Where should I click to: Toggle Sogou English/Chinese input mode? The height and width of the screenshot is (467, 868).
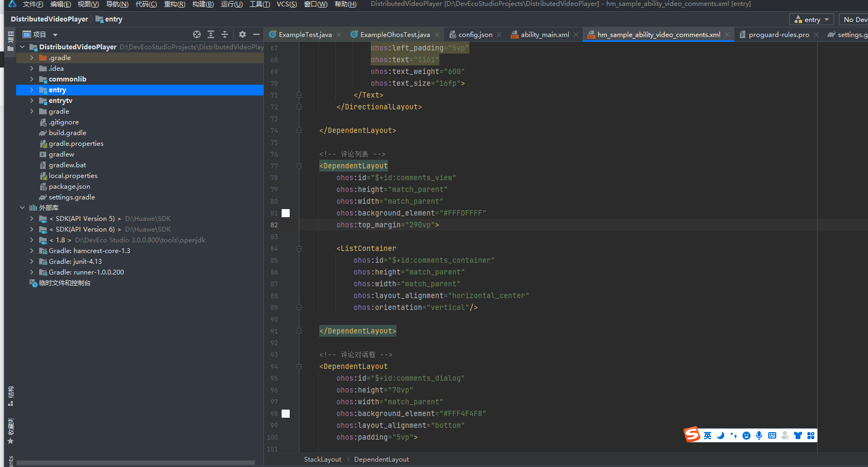click(x=708, y=435)
